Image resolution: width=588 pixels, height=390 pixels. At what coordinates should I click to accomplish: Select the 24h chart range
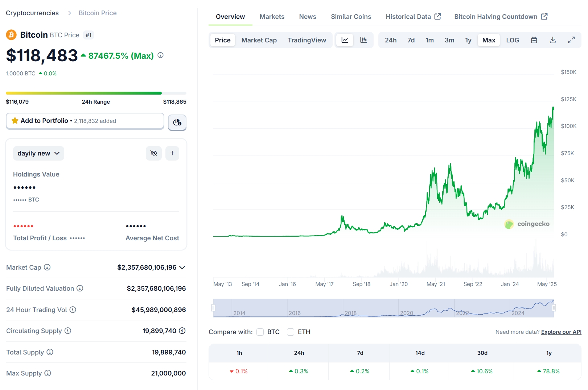391,40
